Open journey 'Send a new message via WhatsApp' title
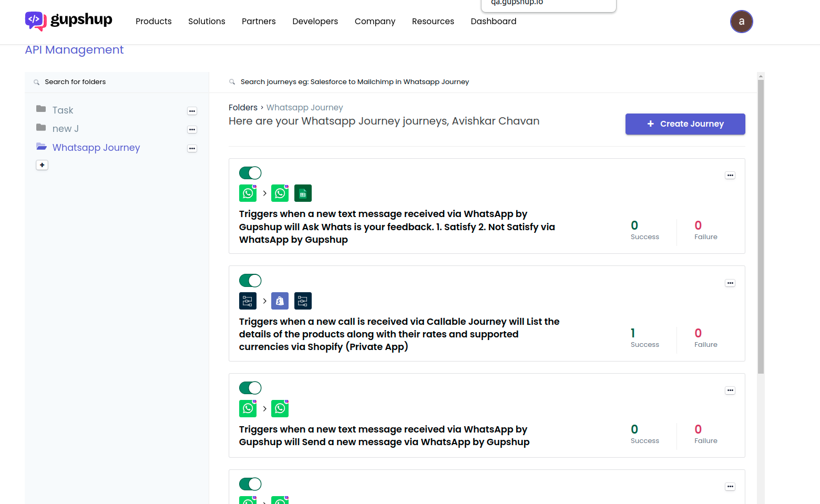This screenshot has height=504, width=820. click(384, 436)
